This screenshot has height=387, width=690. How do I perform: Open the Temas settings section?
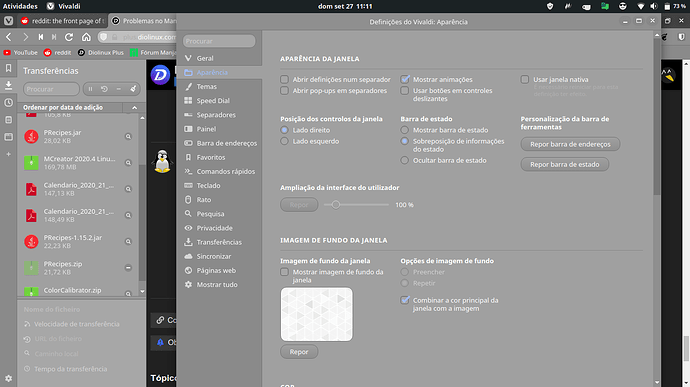coord(219,86)
